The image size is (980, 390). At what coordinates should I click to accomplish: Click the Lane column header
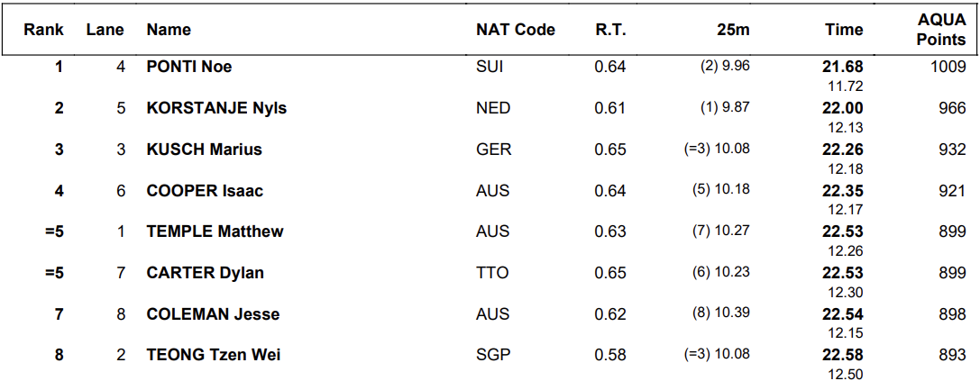[x=105, y=30]
